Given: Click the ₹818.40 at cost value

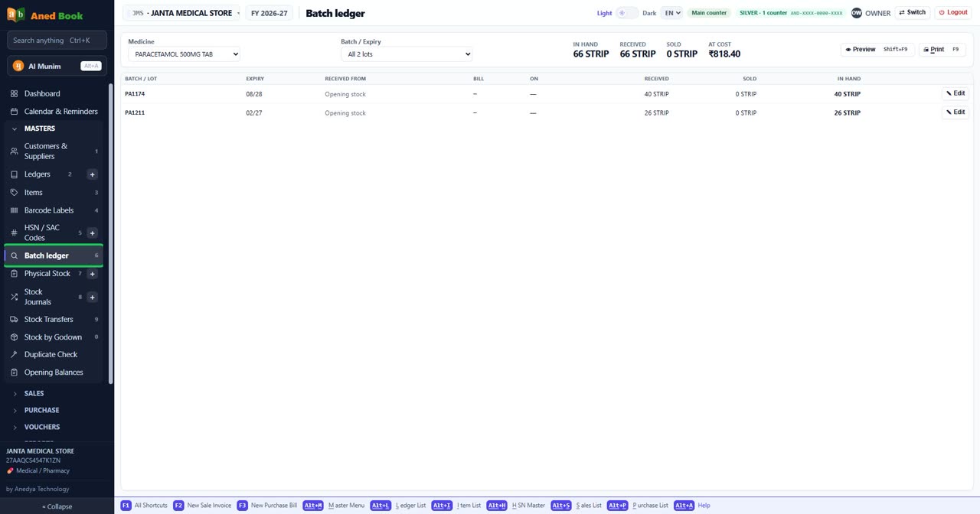Looking at the screenshot, I should pyautogui.click(x=724, y=54).
